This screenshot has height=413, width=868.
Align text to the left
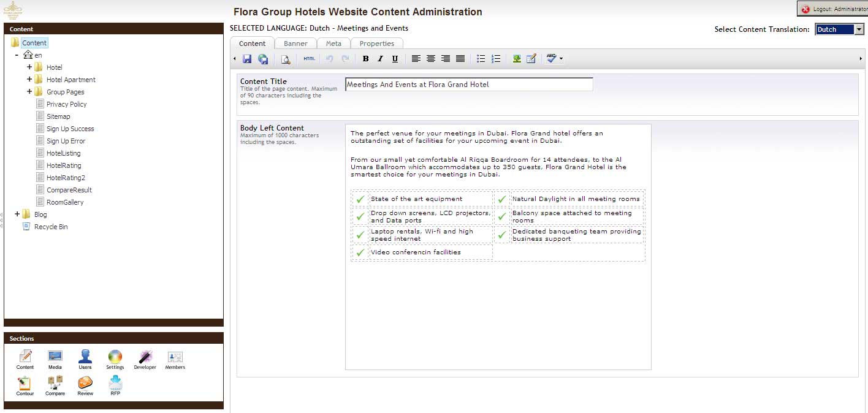pyautogui.click(x=416, y=59)
